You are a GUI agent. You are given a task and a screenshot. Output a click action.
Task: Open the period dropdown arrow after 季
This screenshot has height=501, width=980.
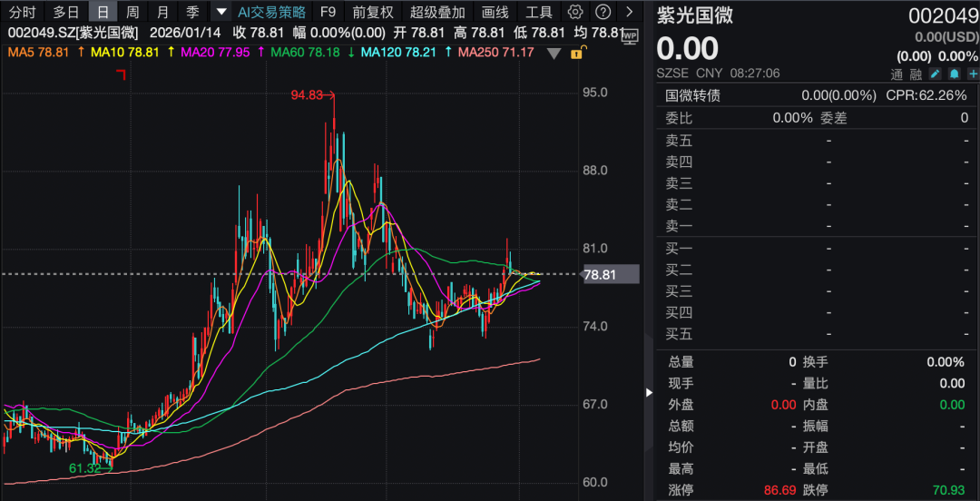coord(220,12)
